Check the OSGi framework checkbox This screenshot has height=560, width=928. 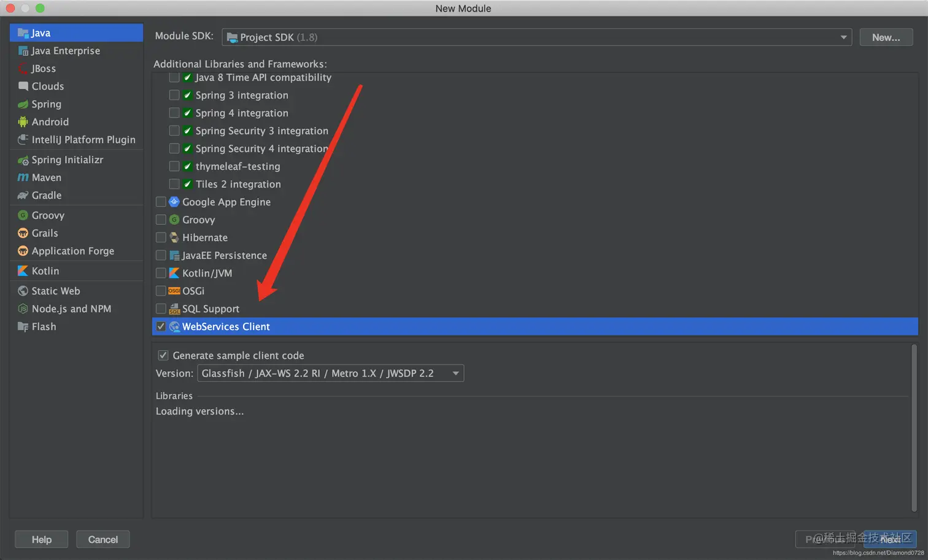click(x=161, y=291)
